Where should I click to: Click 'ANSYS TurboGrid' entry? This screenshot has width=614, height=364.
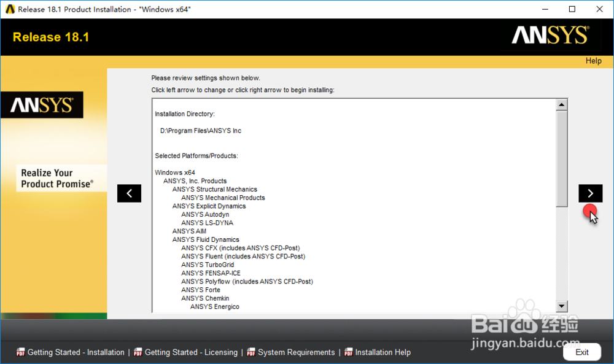(208, 265)
